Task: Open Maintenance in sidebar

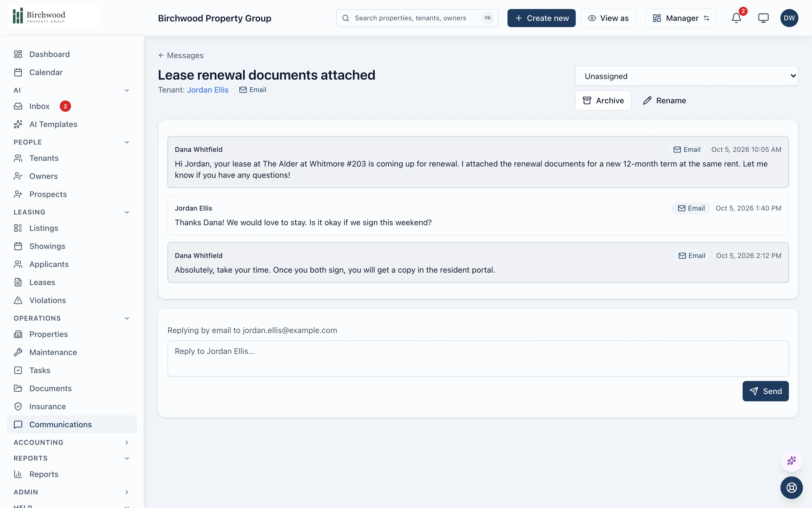Action: point(72,352)
